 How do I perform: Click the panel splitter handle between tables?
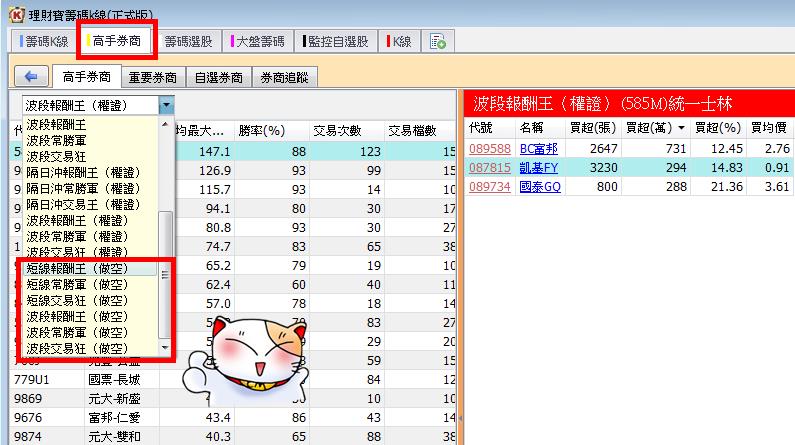460,418
